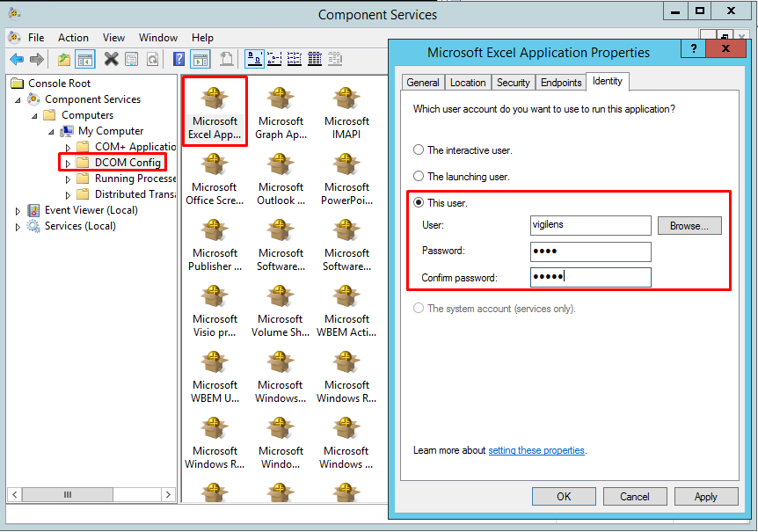Collapse the Computers tree node

coord(34,116)
